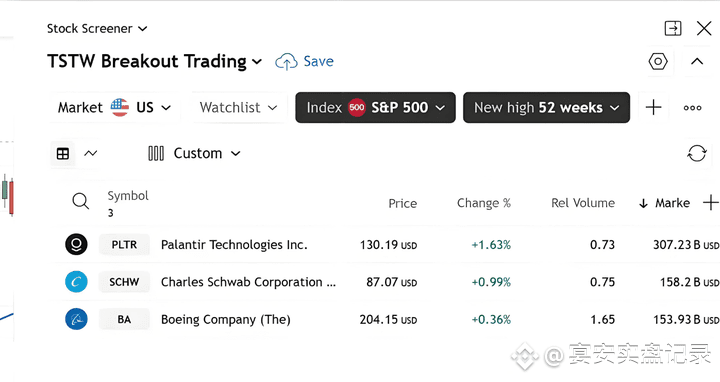Open the Index S&P 500 dropdown
This screenshot has width=720, height=382.
click(x=375, y=107)
